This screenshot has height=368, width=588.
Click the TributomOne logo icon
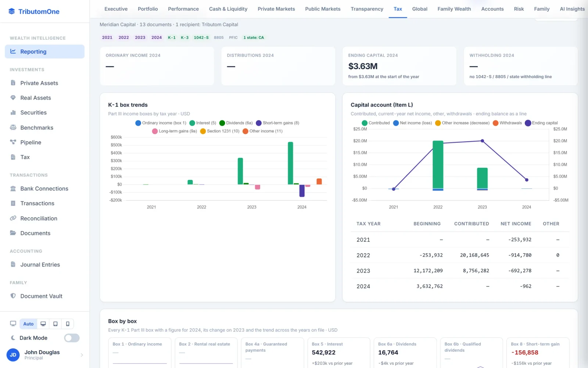coord(12,11)
